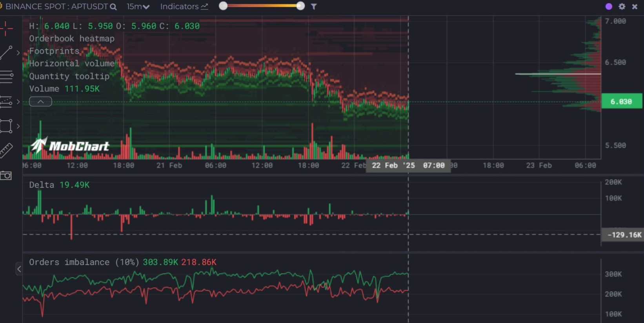
Task: Click the 6.500 price axis value
Action: (x=615, y=62)
